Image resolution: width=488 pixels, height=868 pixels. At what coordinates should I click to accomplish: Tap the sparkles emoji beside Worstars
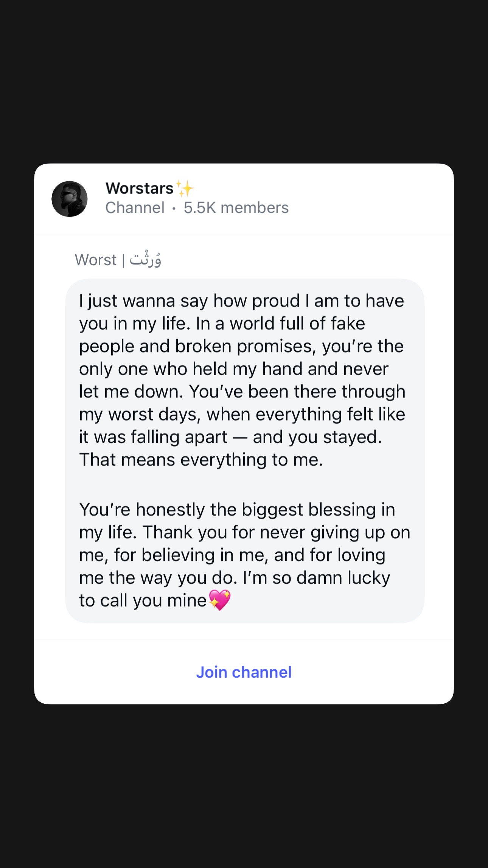coord(185,189)
